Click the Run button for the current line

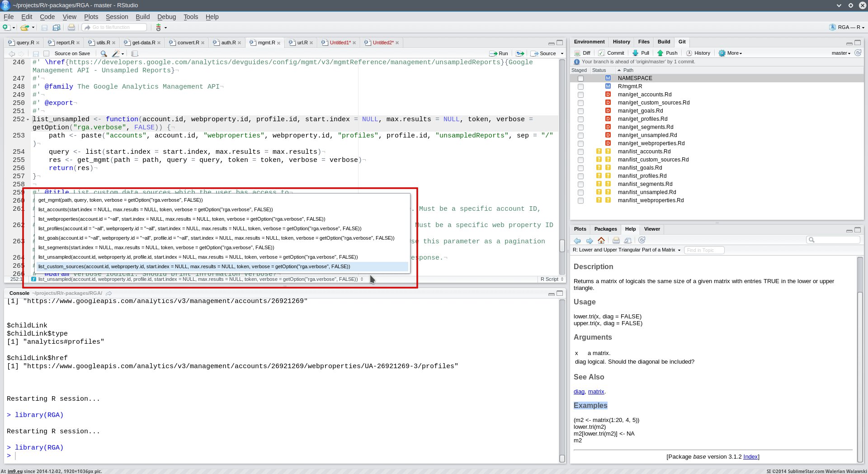click(499, 53)
